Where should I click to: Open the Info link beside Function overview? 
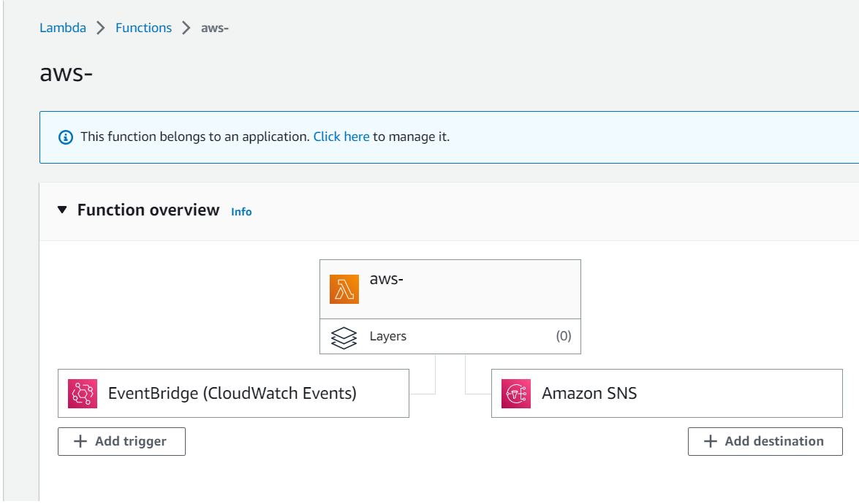coord(241,212)
